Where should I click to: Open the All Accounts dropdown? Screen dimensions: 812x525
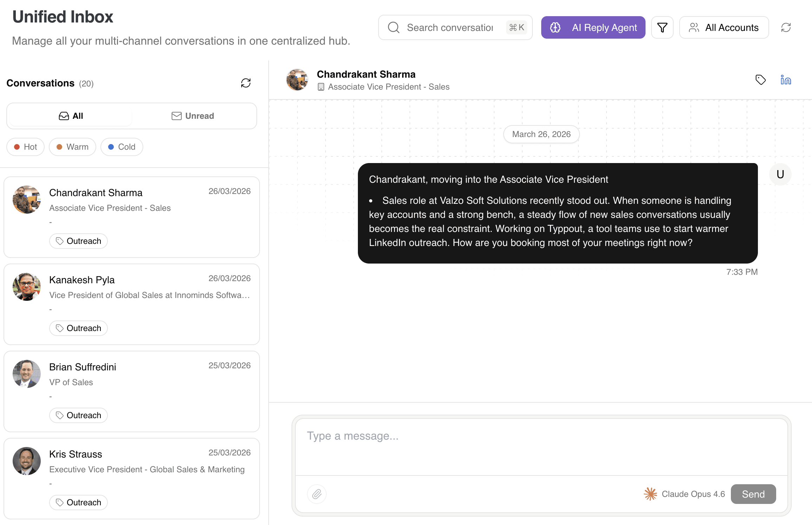pos(724,27)
